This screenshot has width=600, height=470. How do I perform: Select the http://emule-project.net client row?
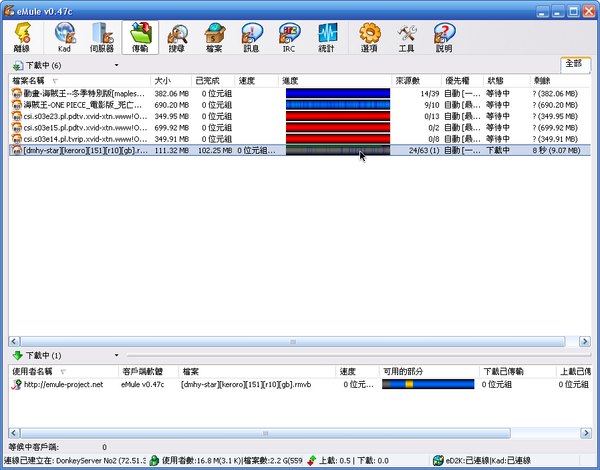[x=300, y=385]
